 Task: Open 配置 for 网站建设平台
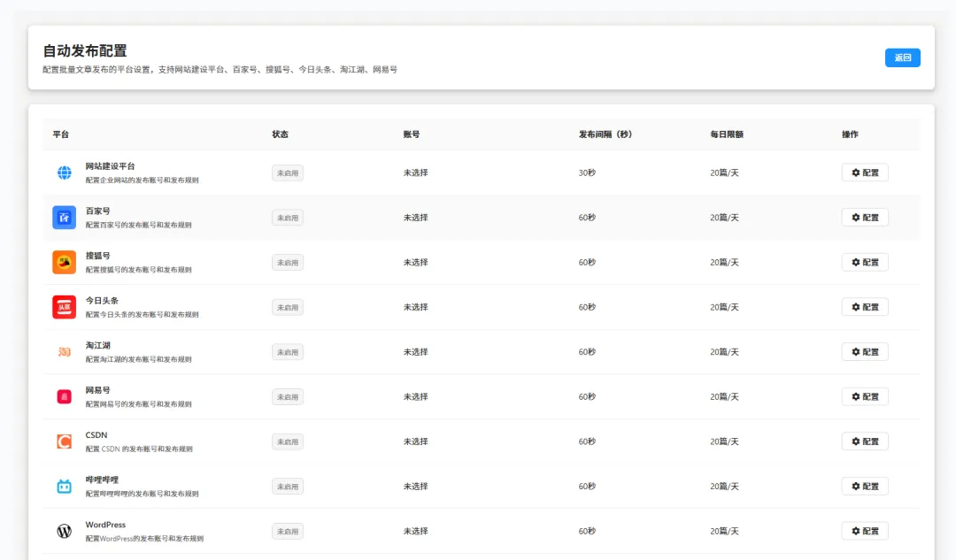coord(865,173)
